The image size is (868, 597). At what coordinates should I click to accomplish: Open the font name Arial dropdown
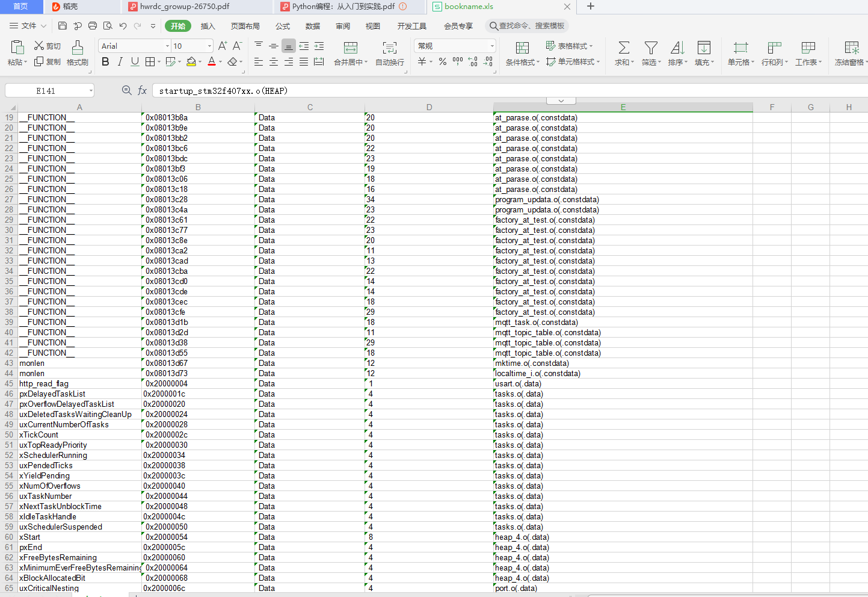pos(167,46)
